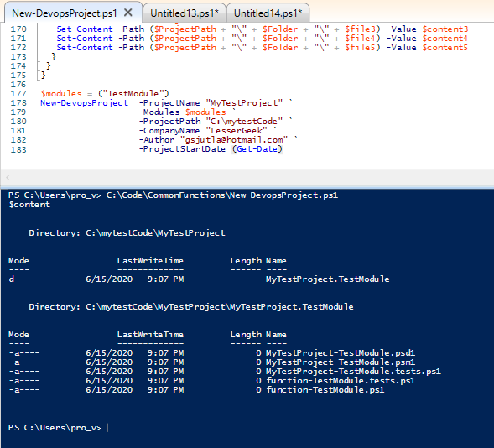Click the -Author parameter on line 182
This screenshot has width=494, height=448.
tap(157, 139)
